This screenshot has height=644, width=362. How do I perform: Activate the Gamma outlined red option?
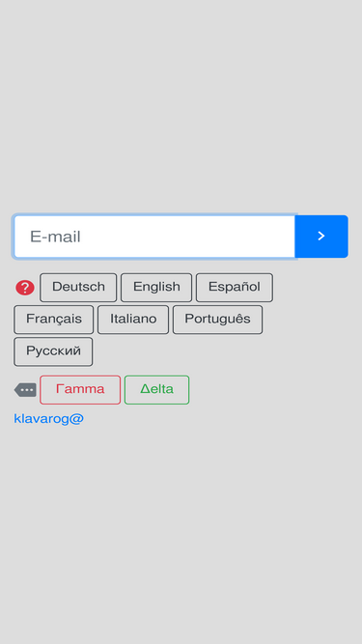point(80,389)
